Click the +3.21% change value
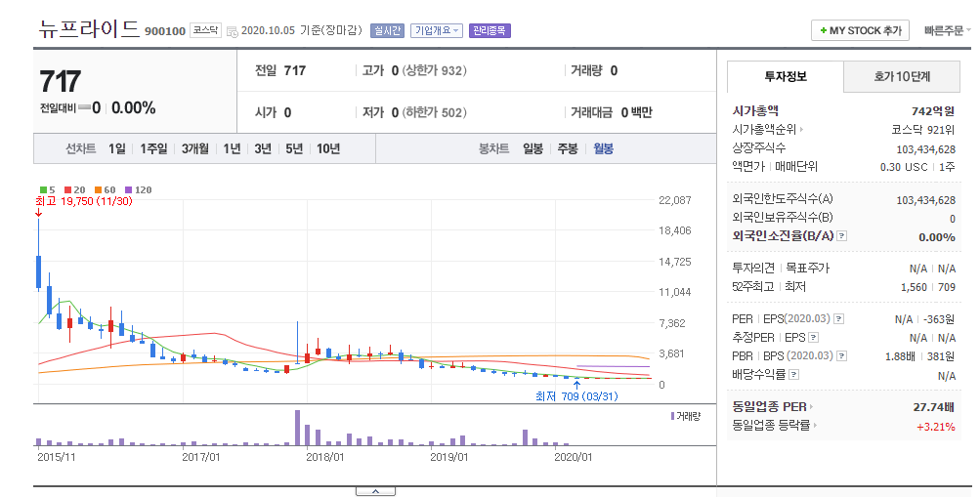The image size is (980, 497). tap(936, 427)
